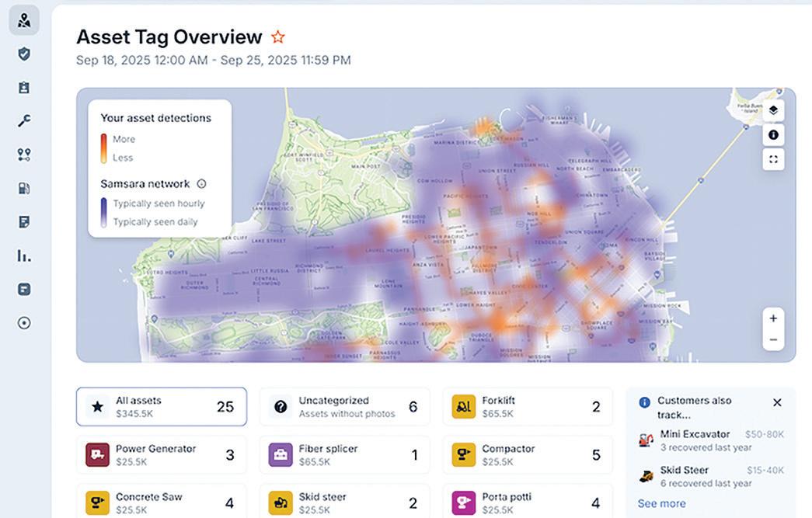Select the Concrete Saw asset card
Screen dimensions: 812x518
point(162,501)
